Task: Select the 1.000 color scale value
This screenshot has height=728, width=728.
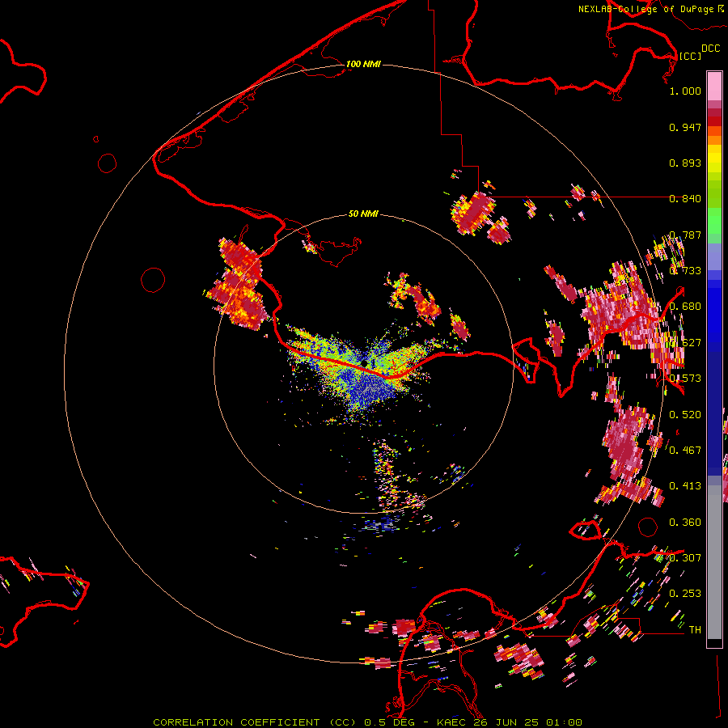Action: (685, 91)
